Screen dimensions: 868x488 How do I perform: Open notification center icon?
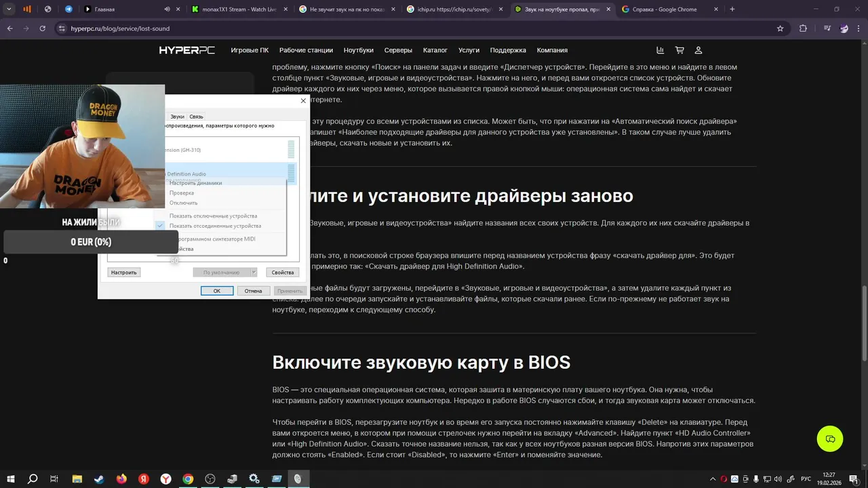tap(852, 479)
